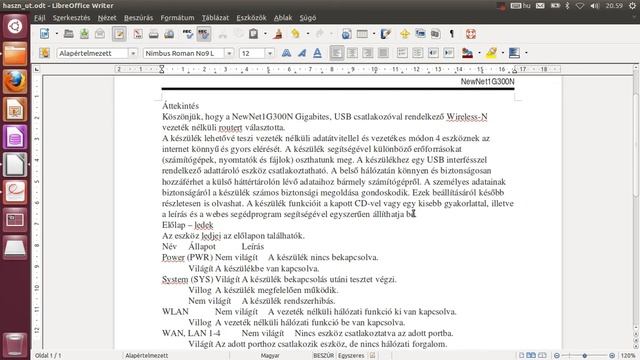Click the zoom slider in status bar

pos(584,356)
